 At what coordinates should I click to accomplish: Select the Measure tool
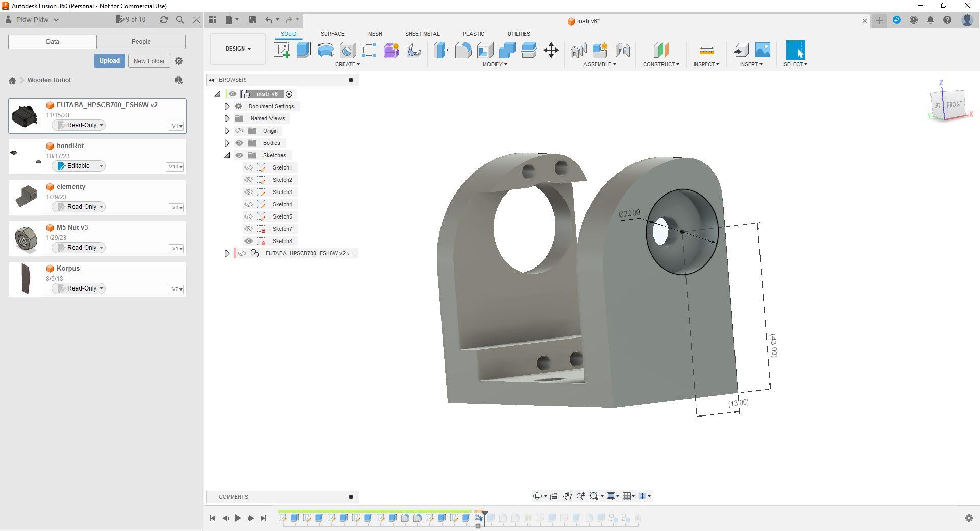coord(706,50)
